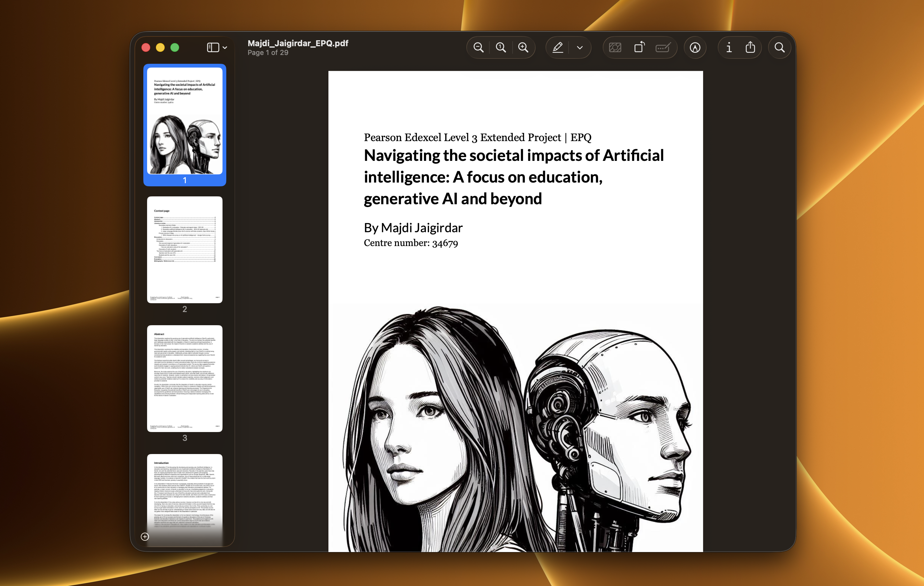Open the markup tools dropdown chevron
This screenshot has height=586, width=924.
580,47
